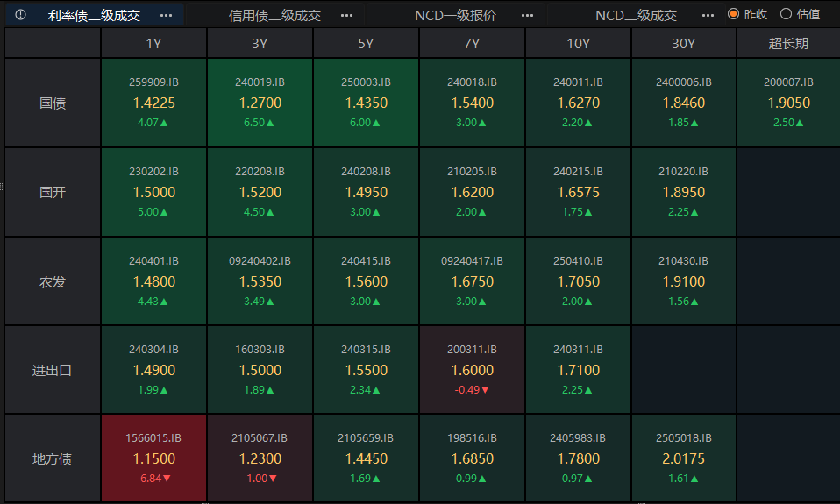The width and height of the screenshot is (840, 504).
Task: Open bond 09240402.IB cell
Action: coord(260,281)
